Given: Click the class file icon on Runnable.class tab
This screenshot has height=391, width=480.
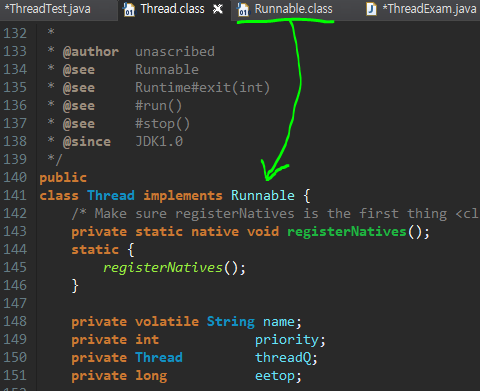Looking at the screenshot, I should click(243, 9).
